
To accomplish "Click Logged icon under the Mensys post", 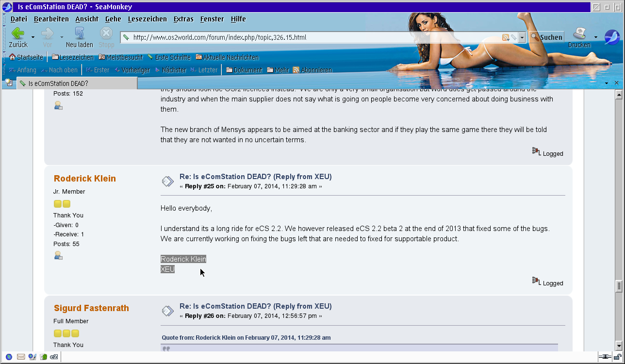I will coord(536,151).
